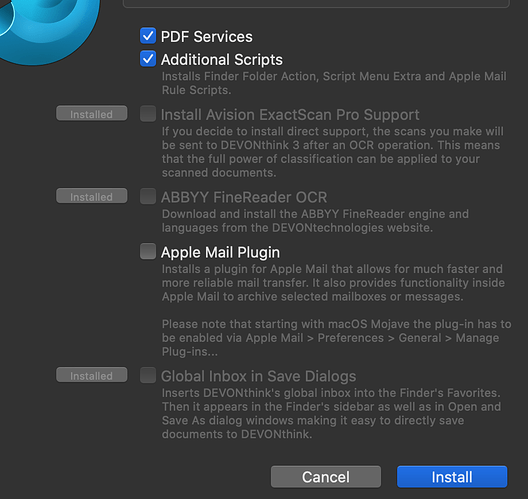Image resolution: width=528 pixels, height=499 pixels.
Task: Uncheck the Additional Scripts checkbox
Action: click(x=148, y=59)
